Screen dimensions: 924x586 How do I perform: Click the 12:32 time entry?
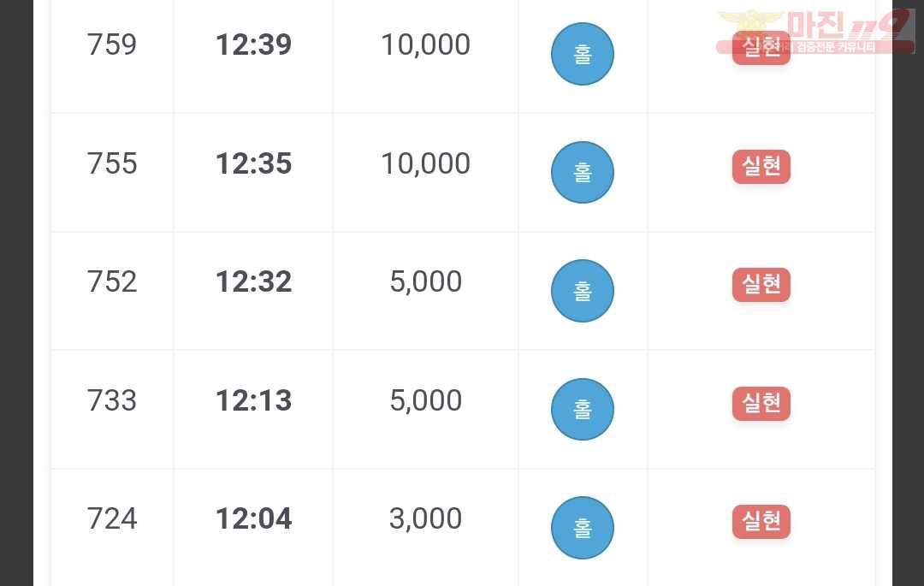coord(254,281)
